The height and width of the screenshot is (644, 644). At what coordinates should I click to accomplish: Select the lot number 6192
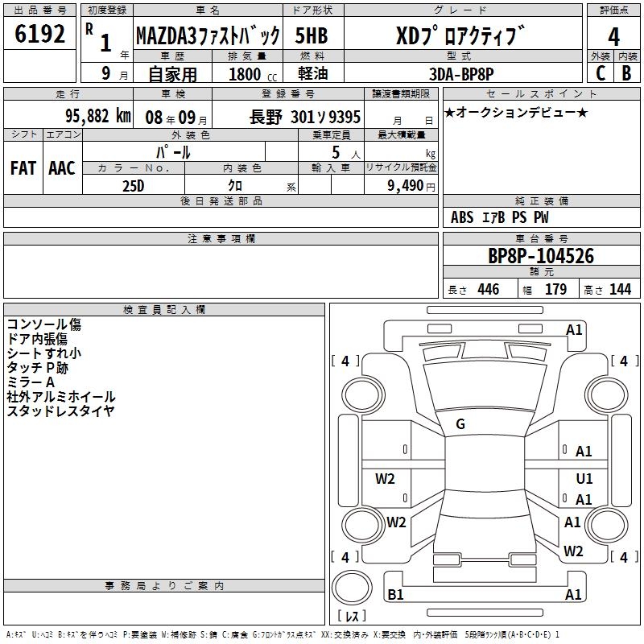40,35
